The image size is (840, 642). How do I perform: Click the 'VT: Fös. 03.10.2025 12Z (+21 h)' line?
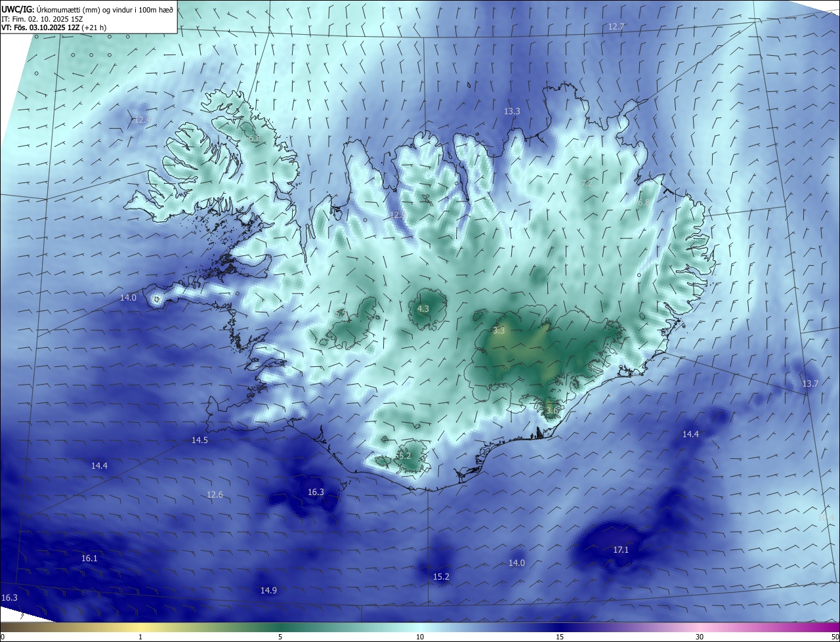tap(54, 28)
